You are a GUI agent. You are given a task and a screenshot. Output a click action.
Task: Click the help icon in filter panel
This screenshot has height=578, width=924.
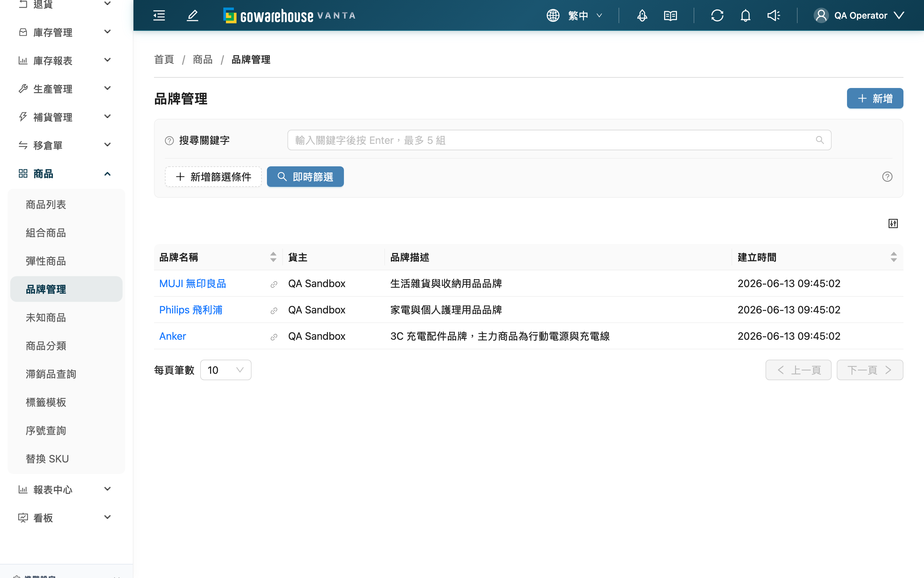tap(887, 177)
